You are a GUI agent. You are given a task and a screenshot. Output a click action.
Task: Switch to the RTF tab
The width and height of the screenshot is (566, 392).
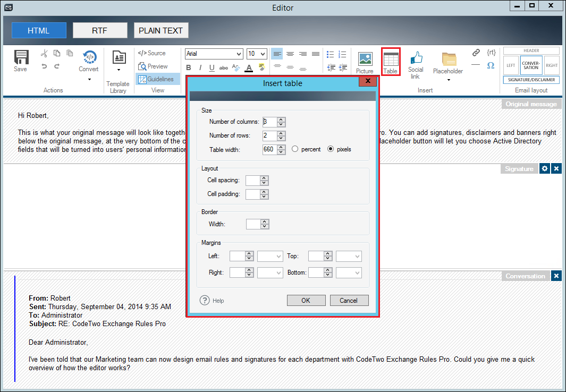pyautogui.click(x=100, y=30)
